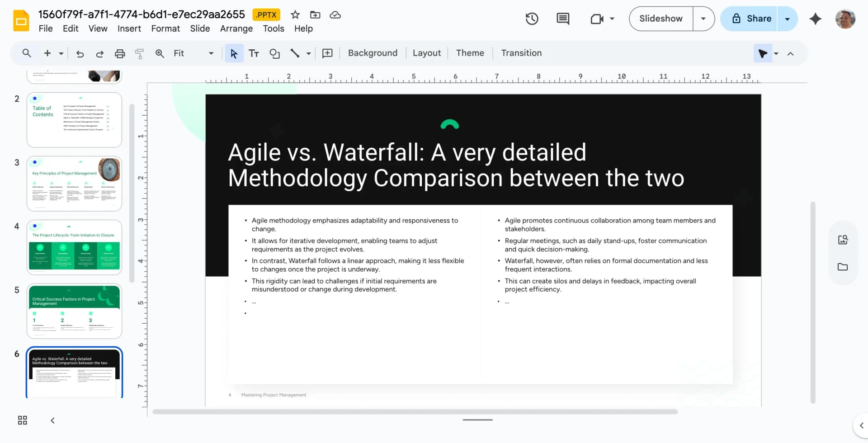The height and width of the screenshot is (443, 868).
Task: Click the horizontal scrollbar below the slide
Action: [415, 412]
